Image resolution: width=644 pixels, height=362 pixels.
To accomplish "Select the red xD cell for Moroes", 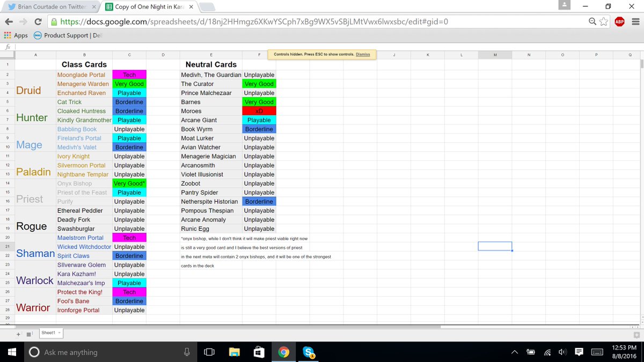I will (259, 111).
